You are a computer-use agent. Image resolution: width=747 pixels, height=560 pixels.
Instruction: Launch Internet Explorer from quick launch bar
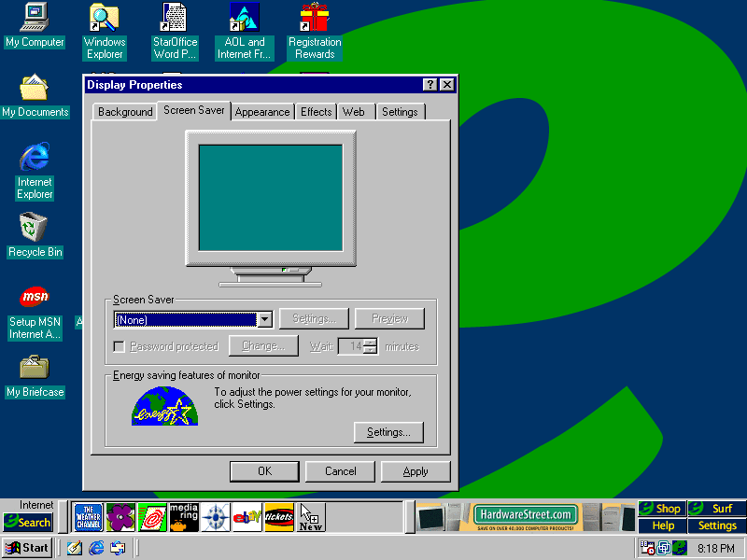(x=96, y=548)
